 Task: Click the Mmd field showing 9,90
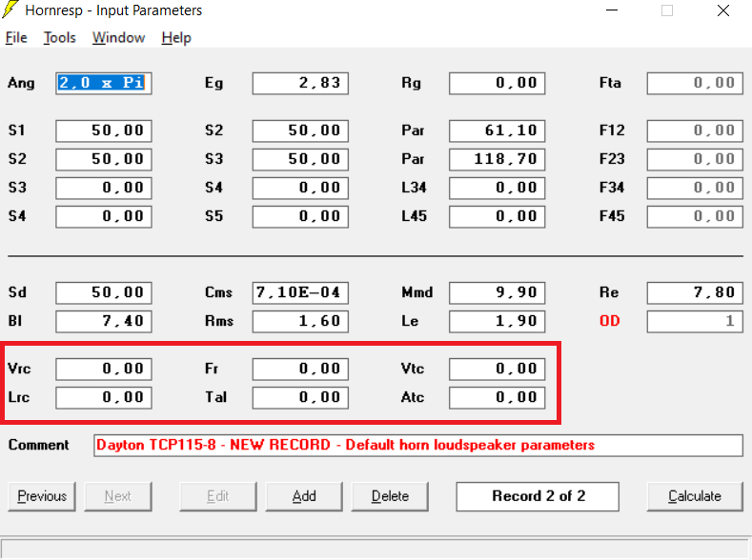(497, 292)
